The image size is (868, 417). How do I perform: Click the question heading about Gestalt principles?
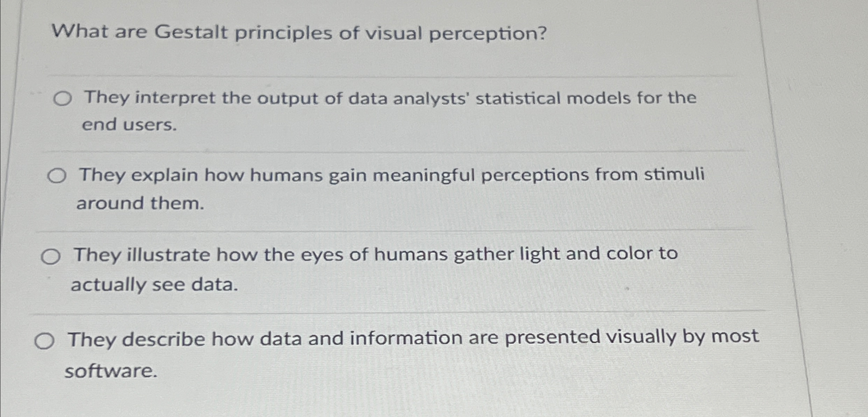[298, 33]
